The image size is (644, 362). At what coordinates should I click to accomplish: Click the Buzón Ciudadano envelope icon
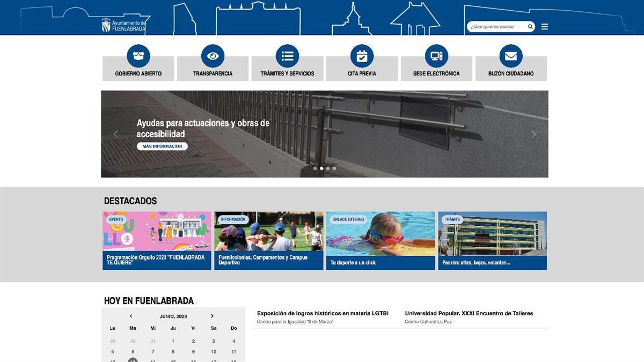511,56
